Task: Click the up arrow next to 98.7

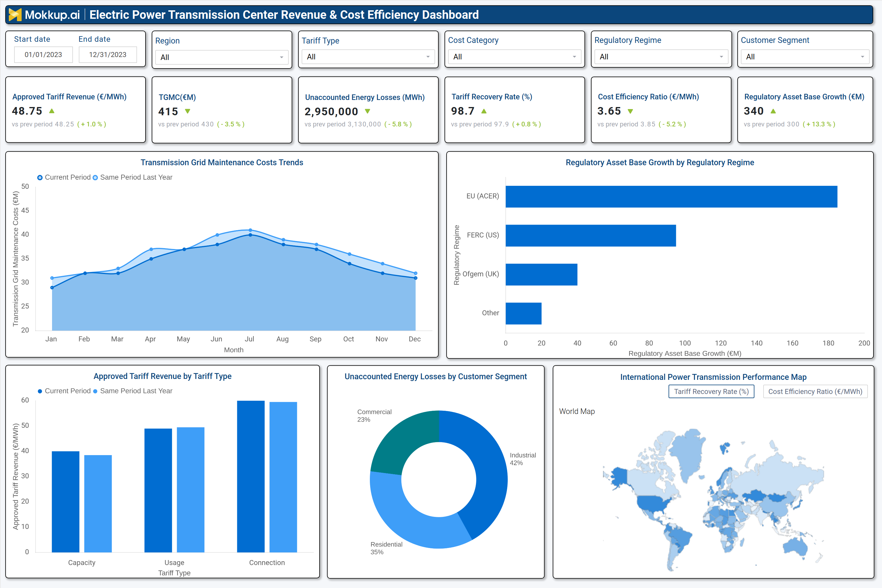Action: pyautogui.click(x=484, y=111)
